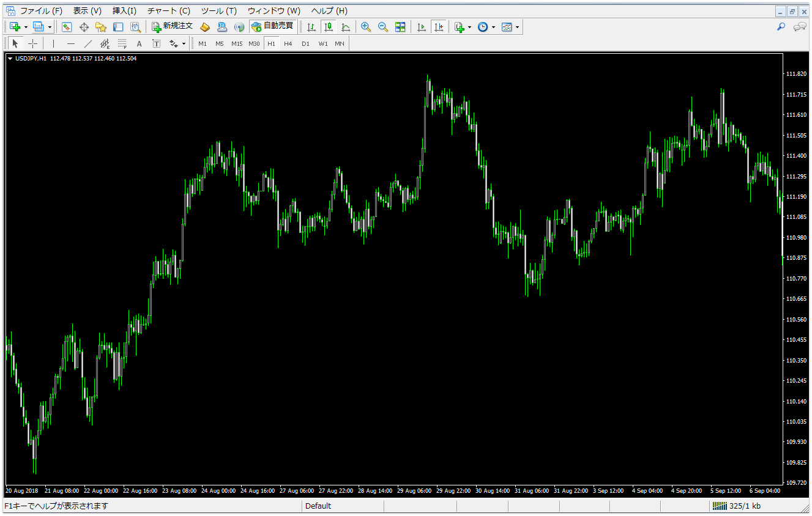Toggle 自動売買 automated trading on
This screenshot has width=812, height=516.
[274, 27]
